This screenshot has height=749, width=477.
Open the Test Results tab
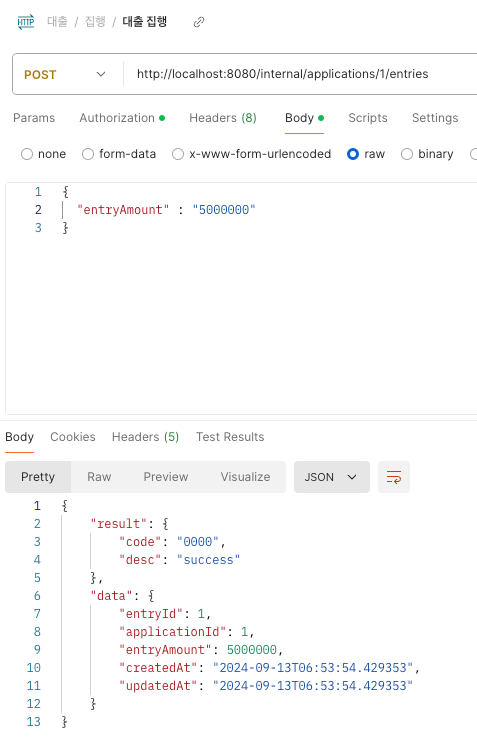(x=230, y=437)
